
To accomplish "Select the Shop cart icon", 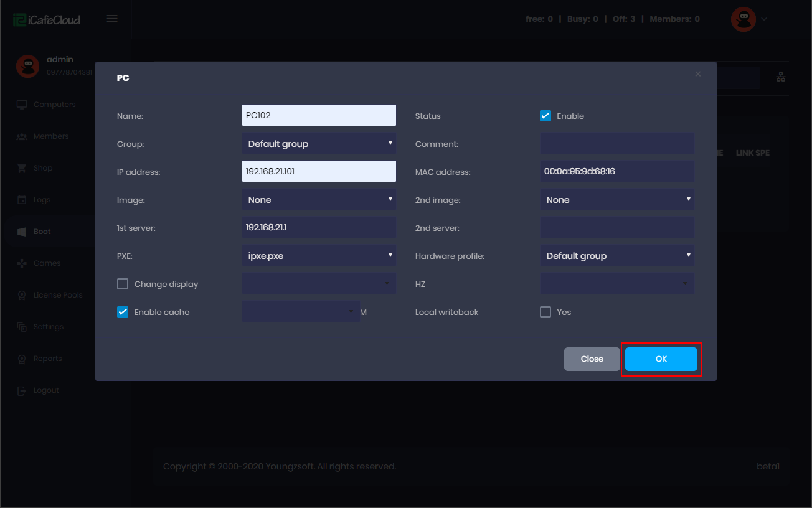I will coord(22,168).
